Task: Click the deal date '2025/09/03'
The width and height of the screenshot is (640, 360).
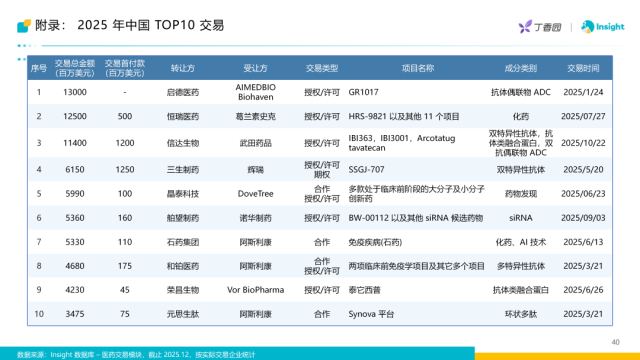Action: coord(583,218)
